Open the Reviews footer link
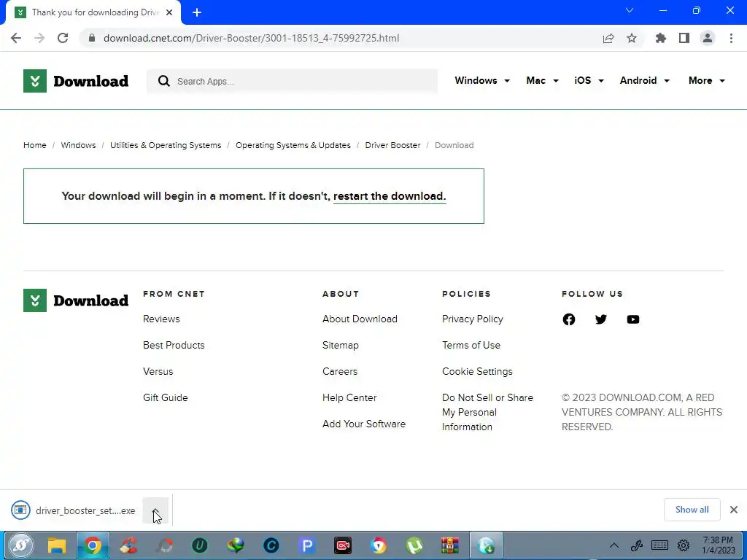The width and height of the screenshot is (747, 560). coord(161,319)
